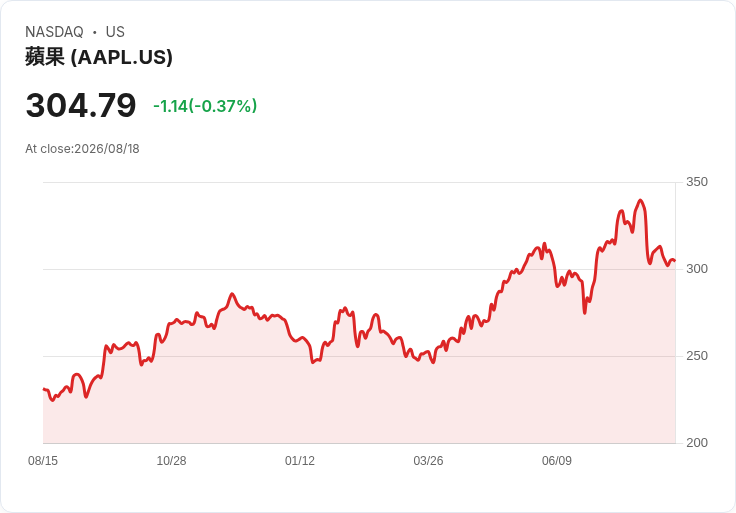
Task: Click the -1.14(-0.37%) price change
Action: (205, 106)
